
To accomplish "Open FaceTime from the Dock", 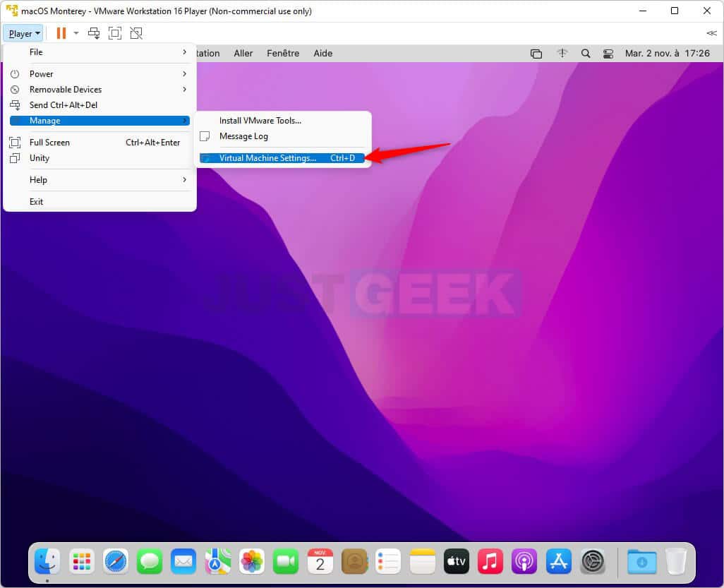I will click(x=286, y=561).
